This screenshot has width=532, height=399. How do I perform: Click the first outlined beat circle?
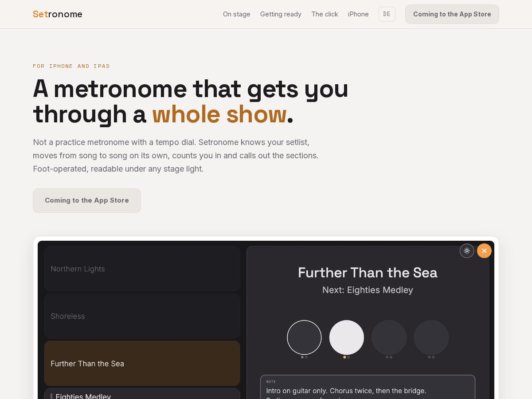(x=304, y=337)
